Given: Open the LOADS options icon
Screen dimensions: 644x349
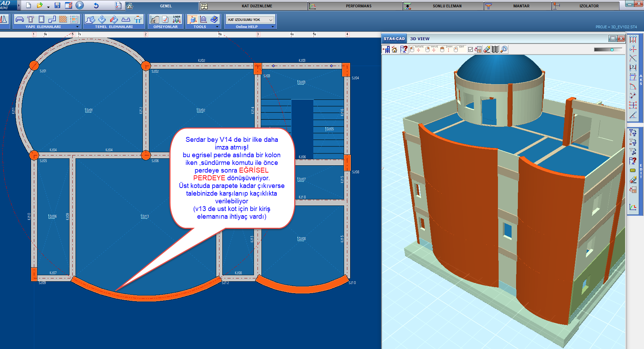Looking at the screenshot, I should click(x=177, y=19).
